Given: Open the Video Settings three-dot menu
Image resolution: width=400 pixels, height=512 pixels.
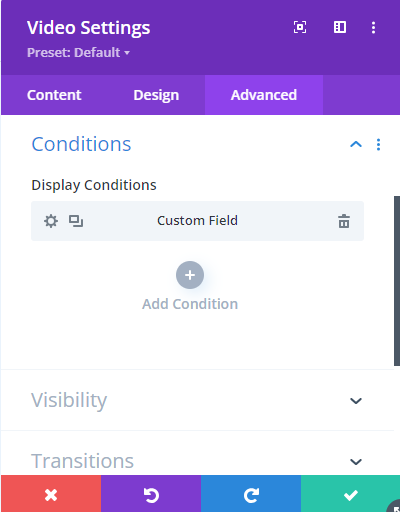Looking at the screenshot, I should [x=373, y=27].
